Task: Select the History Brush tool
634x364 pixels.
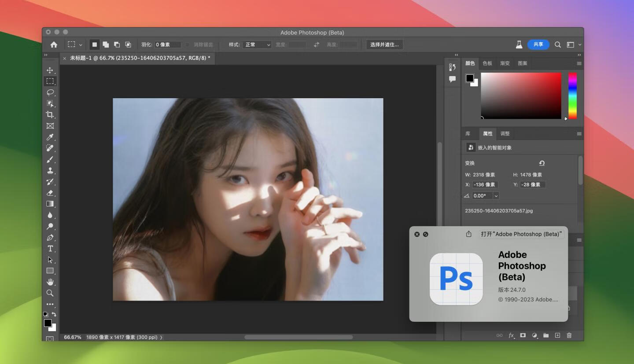Action: [x=50, y=182]
